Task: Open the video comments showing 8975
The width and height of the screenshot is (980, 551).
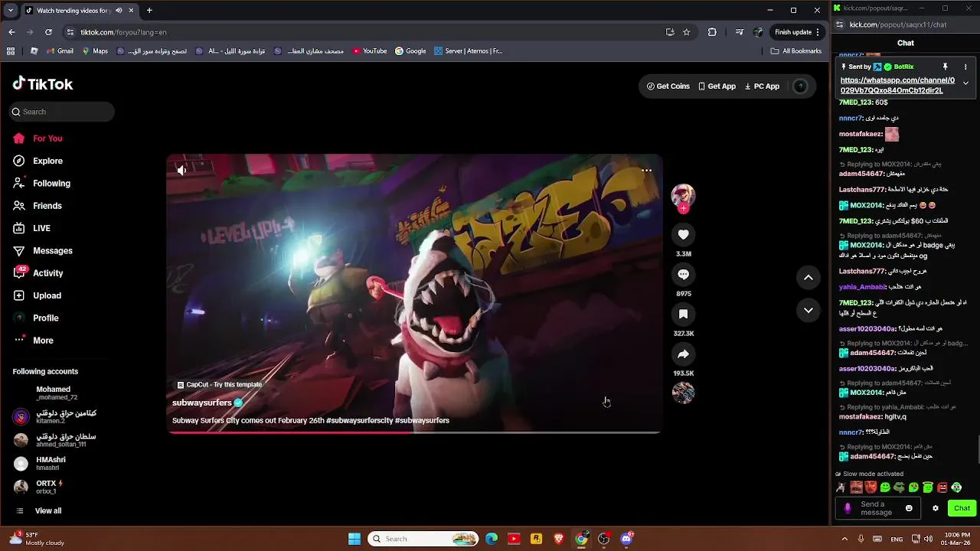Action: 683,275
